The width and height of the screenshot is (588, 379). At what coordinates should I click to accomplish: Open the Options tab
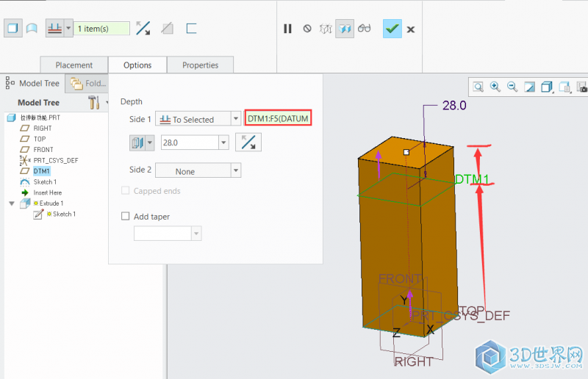coord(137,65)
